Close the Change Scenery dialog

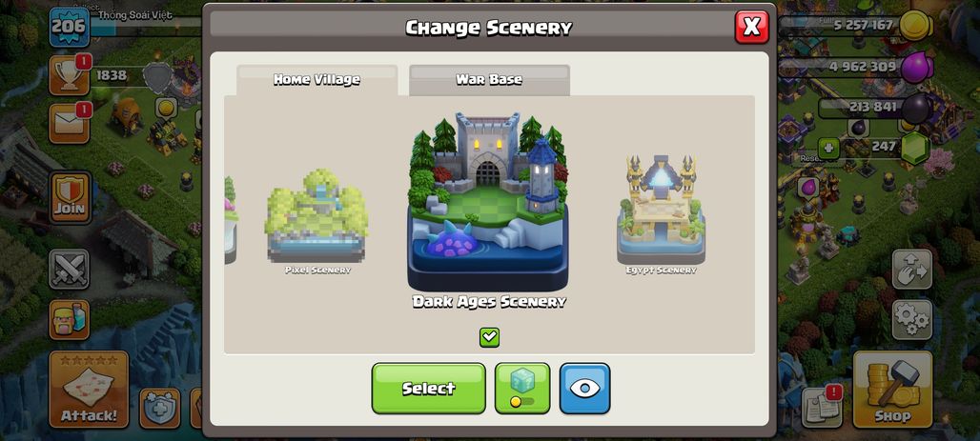click(x=752, y=27)
